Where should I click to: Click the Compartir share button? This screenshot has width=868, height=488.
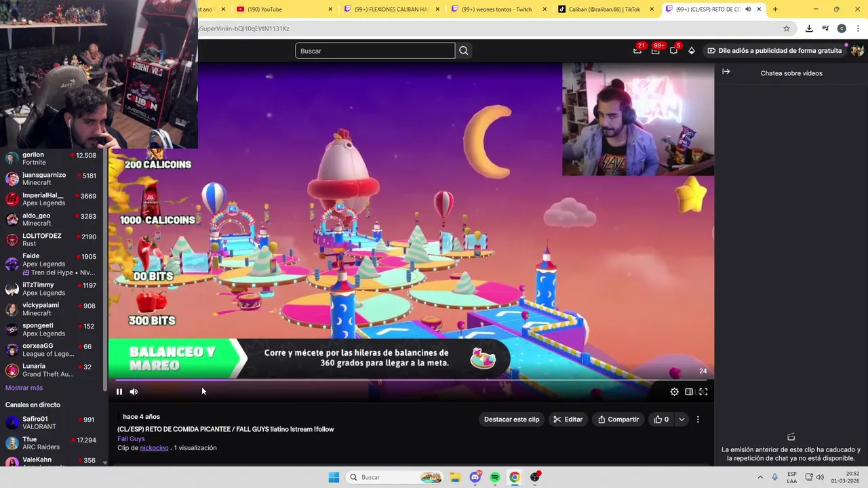point(618,420)
